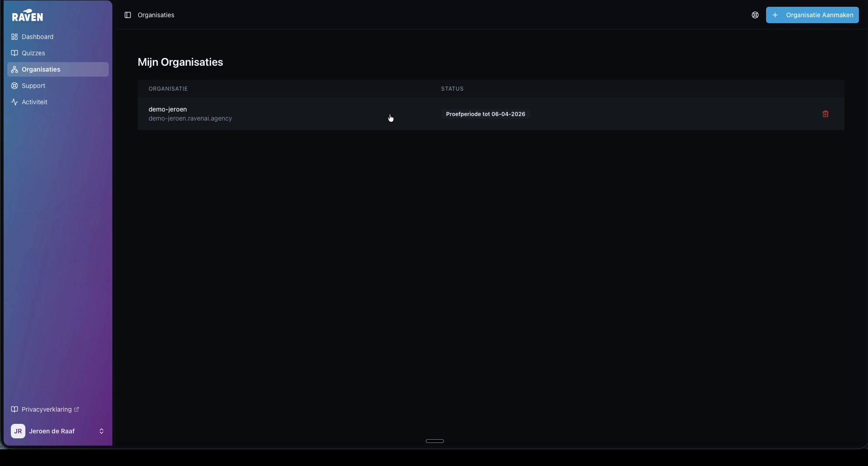The width and height of the screenshot is (868, 466).
Task: Click the handle bar at bottom center
Action: (x=434, y=441)
